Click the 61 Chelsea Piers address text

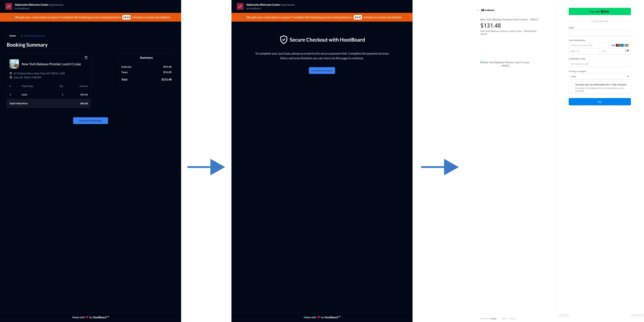tap(39, 73)
